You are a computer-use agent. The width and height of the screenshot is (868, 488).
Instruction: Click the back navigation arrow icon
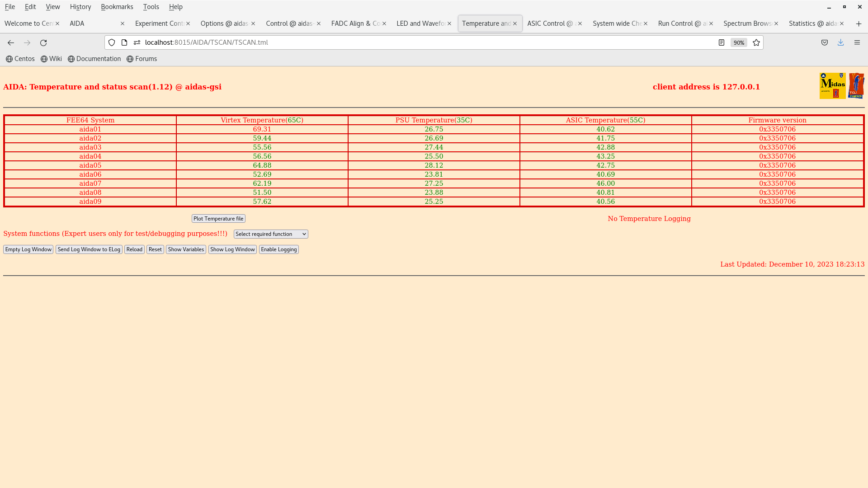click(11, 42)
